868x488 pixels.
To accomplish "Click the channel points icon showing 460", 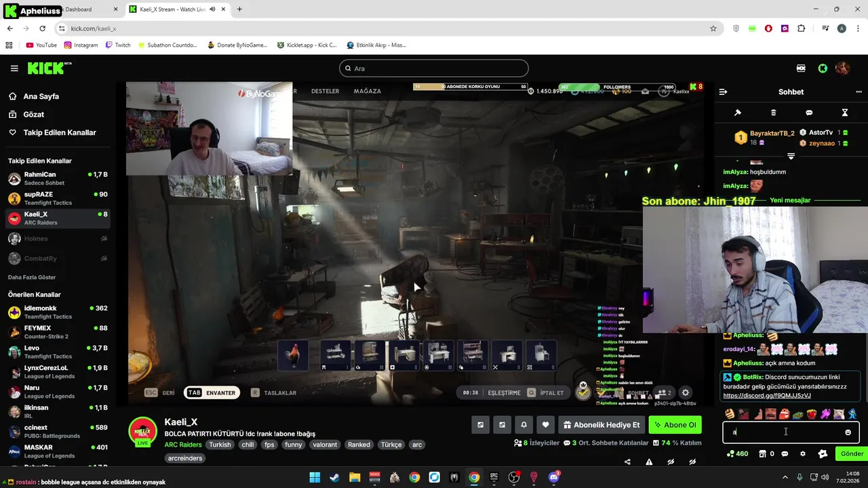I will (x=737, y=454).
